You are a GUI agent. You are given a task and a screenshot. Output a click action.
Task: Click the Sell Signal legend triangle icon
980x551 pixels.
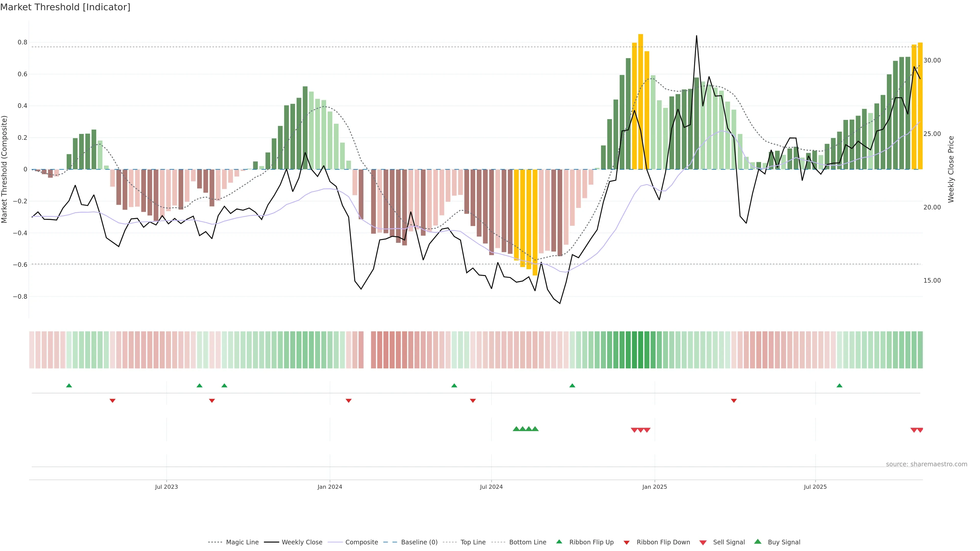click(703, 543)
